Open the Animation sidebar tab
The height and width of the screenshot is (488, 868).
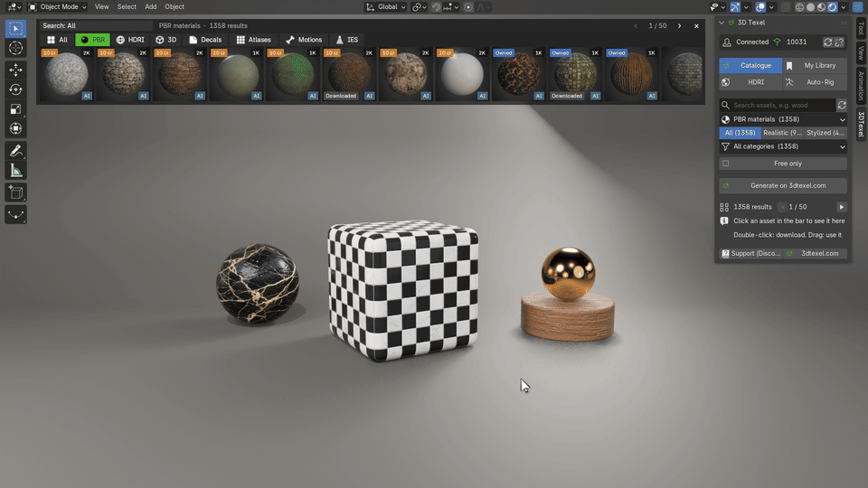point(861,86)
